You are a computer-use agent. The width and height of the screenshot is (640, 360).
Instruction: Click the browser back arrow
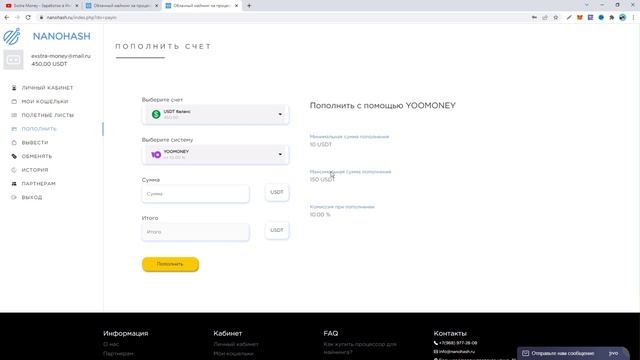click(7, 18)
